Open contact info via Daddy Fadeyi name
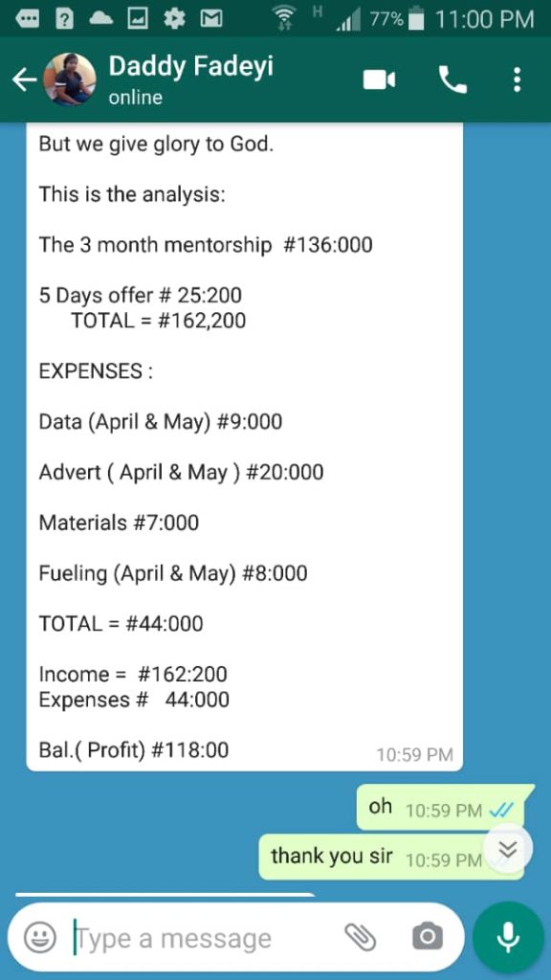 point(190,67)
